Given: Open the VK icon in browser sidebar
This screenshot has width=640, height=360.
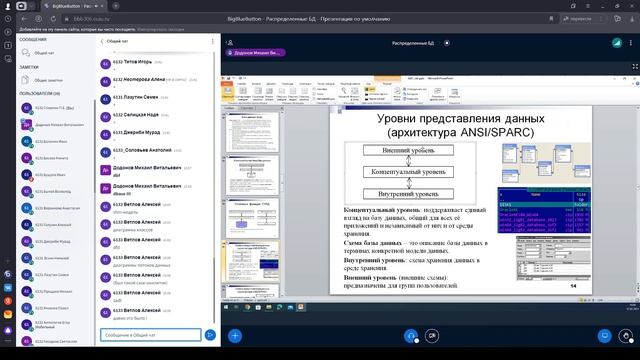Looking at the screenshot, I should coord(8,288).
